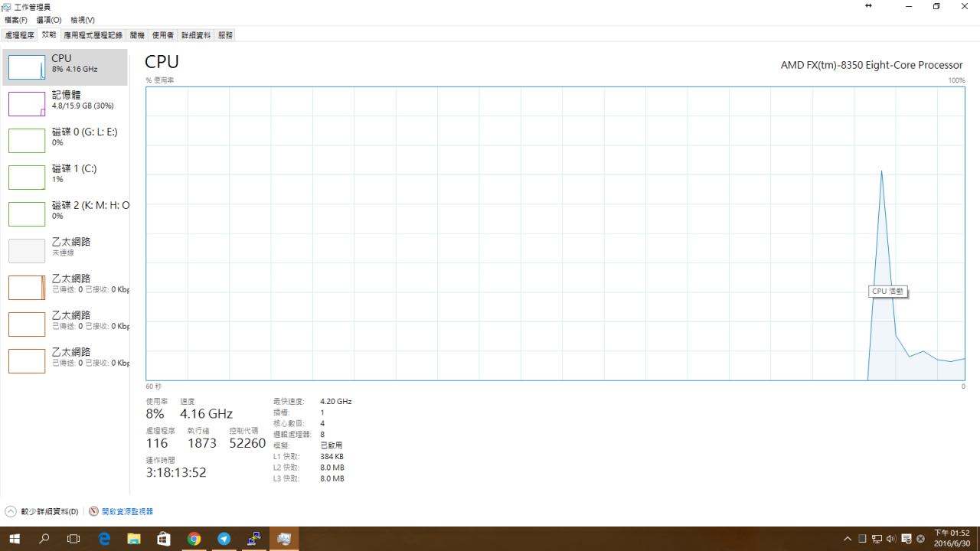Switch to the 服務 tab

tap(225, 35)
